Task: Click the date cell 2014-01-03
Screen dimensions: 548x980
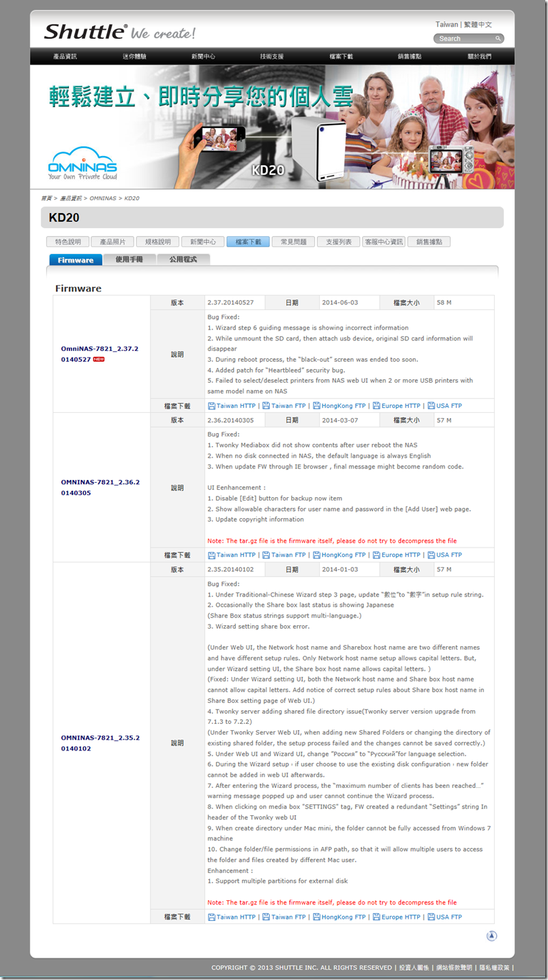Action: pyautogui.click(x=339, y=569)
